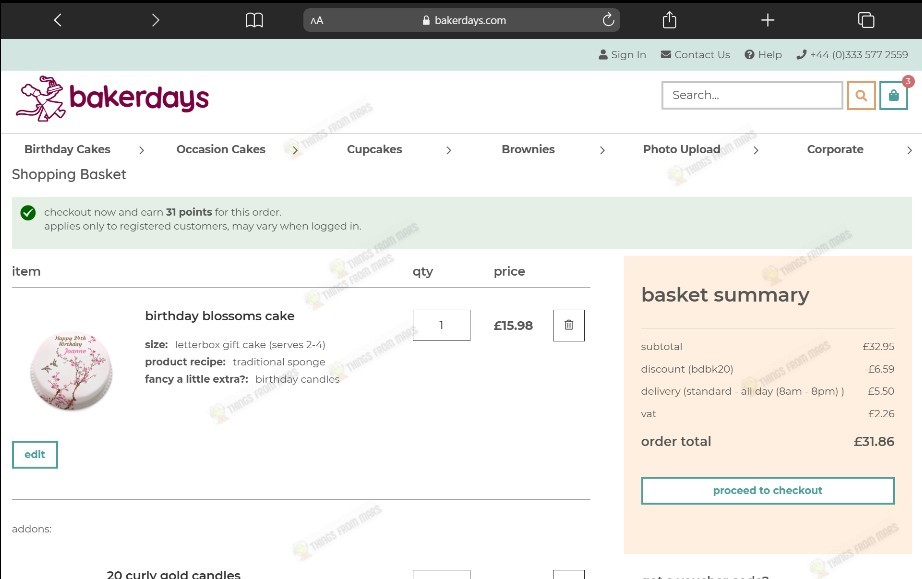Go back with the Safari back arrow
Screen dimensions: 922x579
[58, 20]
